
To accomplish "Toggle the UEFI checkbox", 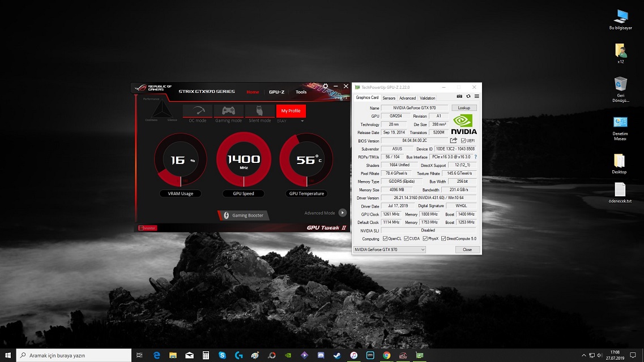I will click(x=463, y=141).
